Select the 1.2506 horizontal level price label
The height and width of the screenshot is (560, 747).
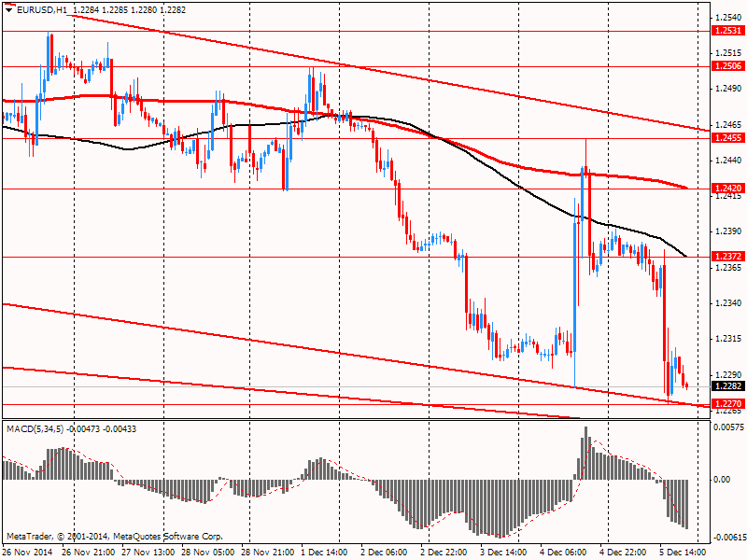pos(728,66)
